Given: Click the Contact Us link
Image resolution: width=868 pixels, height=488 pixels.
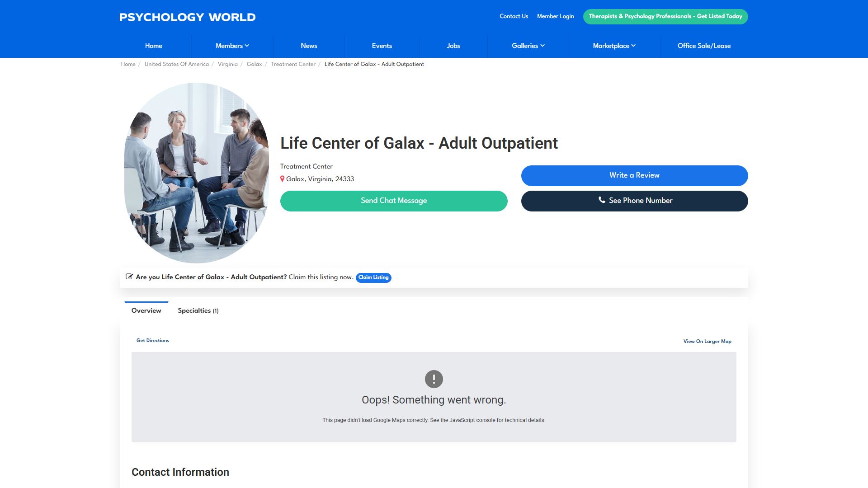Looking at the screenshot, I should pos(514,16).
